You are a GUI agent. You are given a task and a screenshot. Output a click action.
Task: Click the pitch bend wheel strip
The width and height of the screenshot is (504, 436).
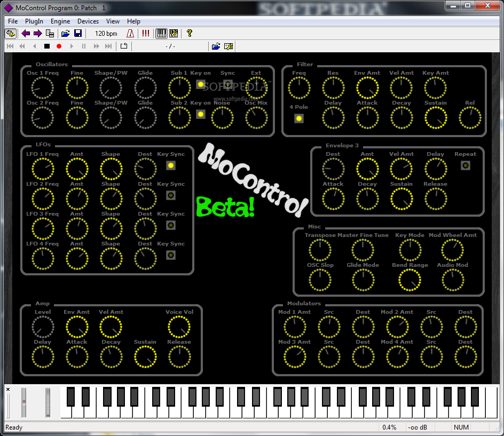pyautogui.click(x=24, y=402)
